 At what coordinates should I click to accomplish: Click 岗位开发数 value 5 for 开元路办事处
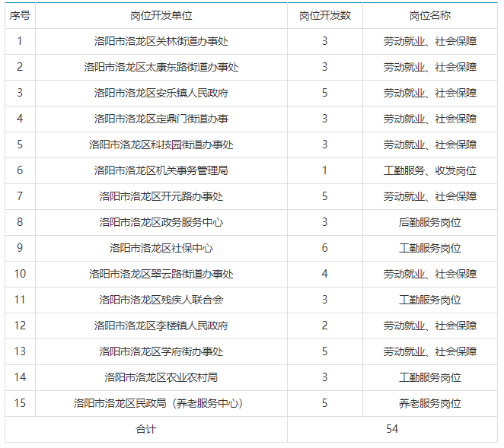click(x=325, y=196)
